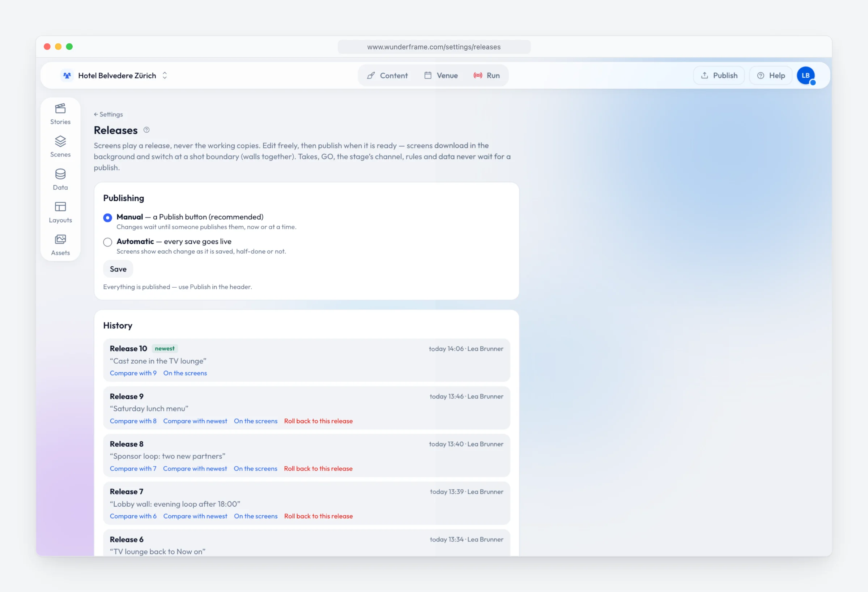Click the Publish button in header
The height and width of the screenshot is (592, 868).
(719, 76)
